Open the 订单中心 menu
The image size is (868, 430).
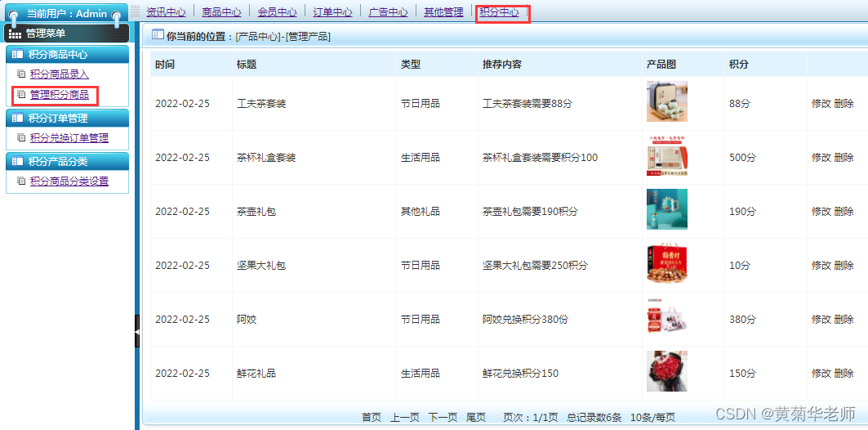[x=332, y=11]
